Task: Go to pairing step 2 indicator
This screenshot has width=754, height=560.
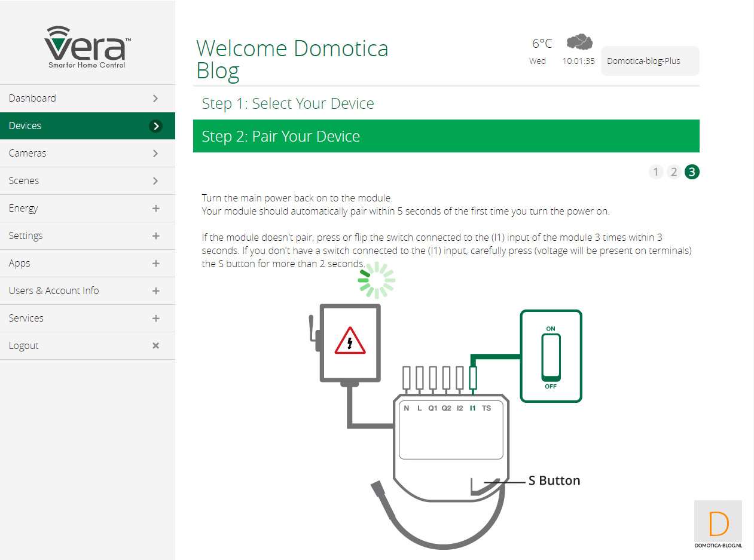Action: 674,172
